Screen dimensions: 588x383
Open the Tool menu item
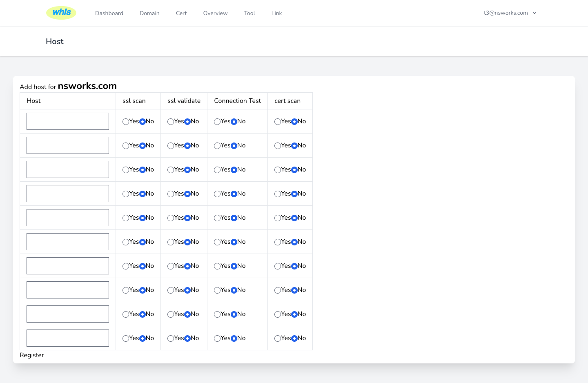pos(249,13)
